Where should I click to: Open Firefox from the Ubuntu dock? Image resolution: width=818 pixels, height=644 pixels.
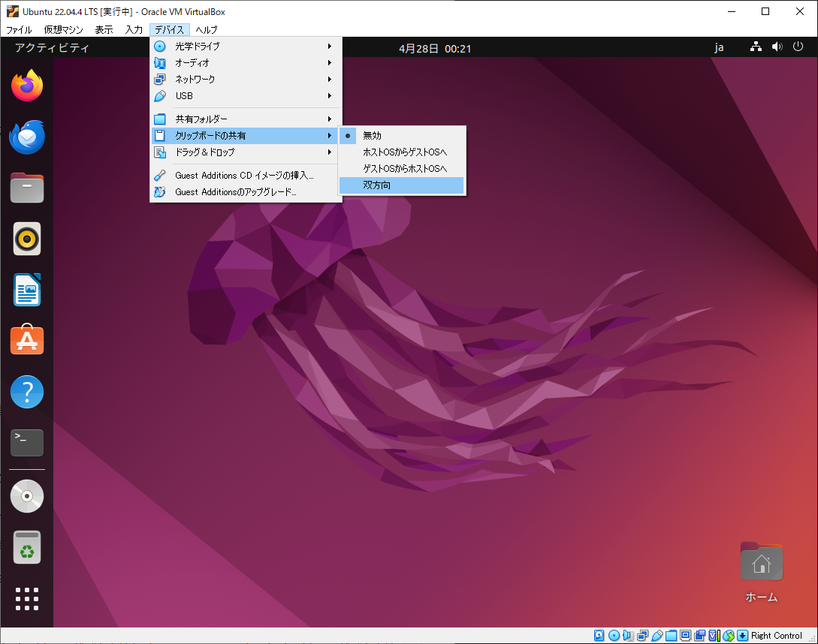27,86
